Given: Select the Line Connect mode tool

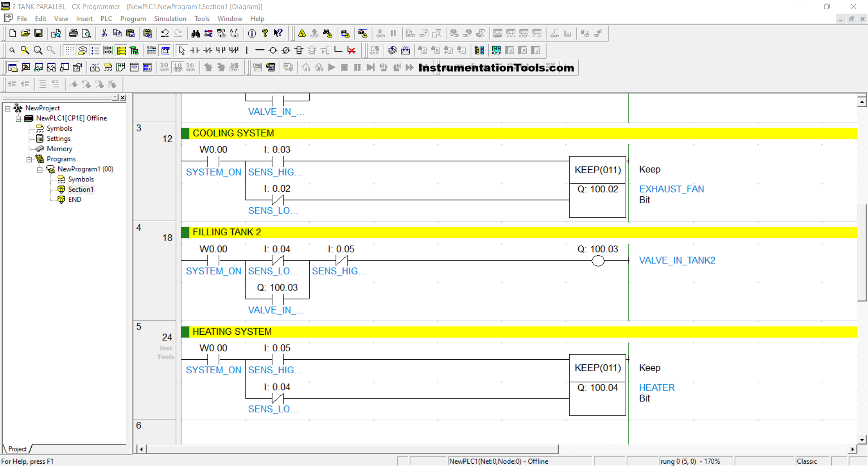Looking at the screenshot, I should [x=338, y=50].
